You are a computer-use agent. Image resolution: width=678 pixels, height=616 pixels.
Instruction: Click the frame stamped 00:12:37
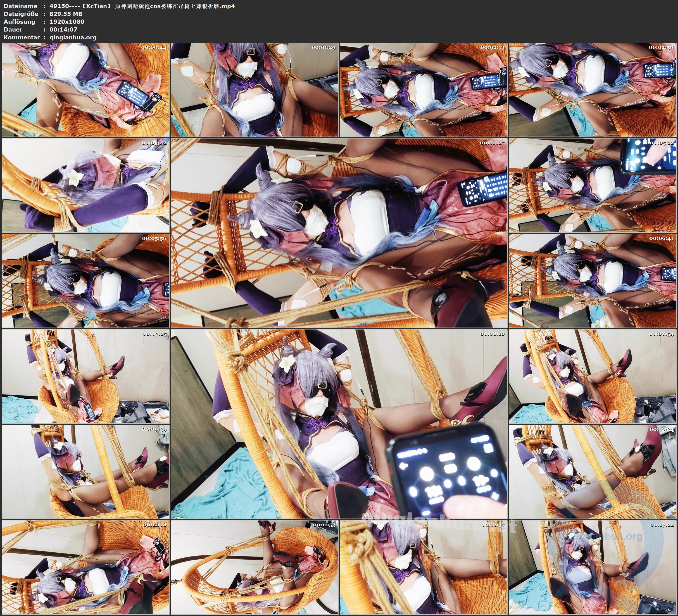tap(423, 567)
